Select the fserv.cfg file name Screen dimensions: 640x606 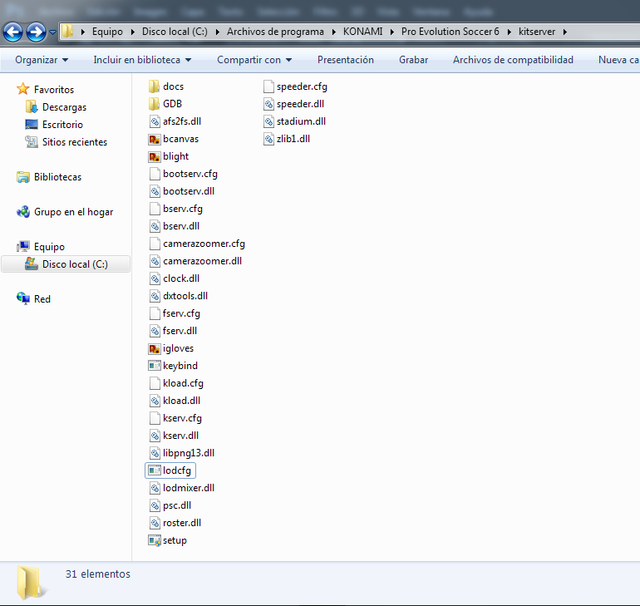tap(181, 314)
